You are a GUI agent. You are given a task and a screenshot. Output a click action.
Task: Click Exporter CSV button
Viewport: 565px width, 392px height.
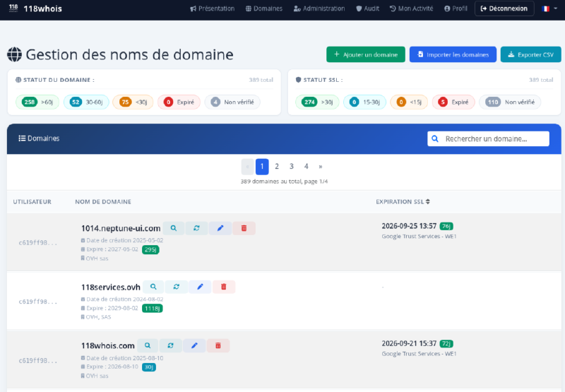click(531, 54)
